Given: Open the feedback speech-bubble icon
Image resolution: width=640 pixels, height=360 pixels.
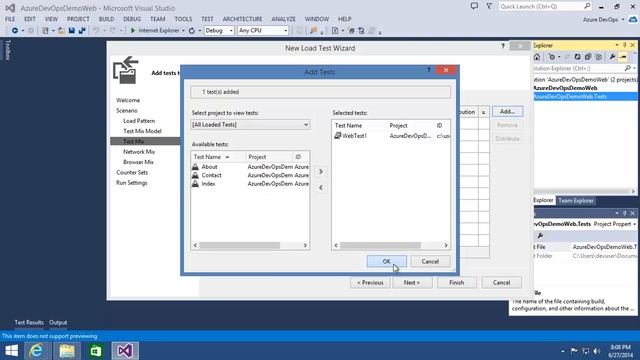Looking at the screenshot, I should click(x=474, y=6).
